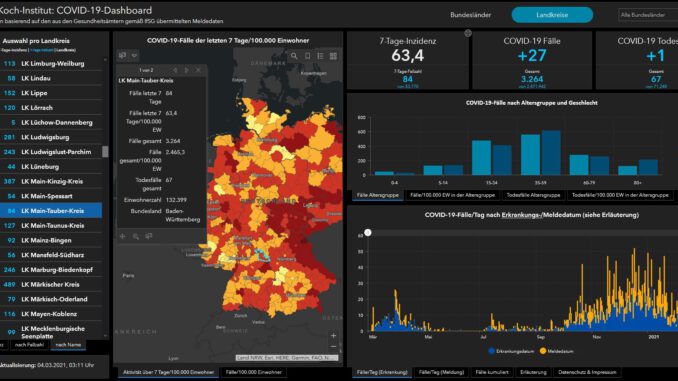Select LK Mainz-Bingen in the list
Image resolution: width=678 pixels, height=381 pixels.
(51, 240)
